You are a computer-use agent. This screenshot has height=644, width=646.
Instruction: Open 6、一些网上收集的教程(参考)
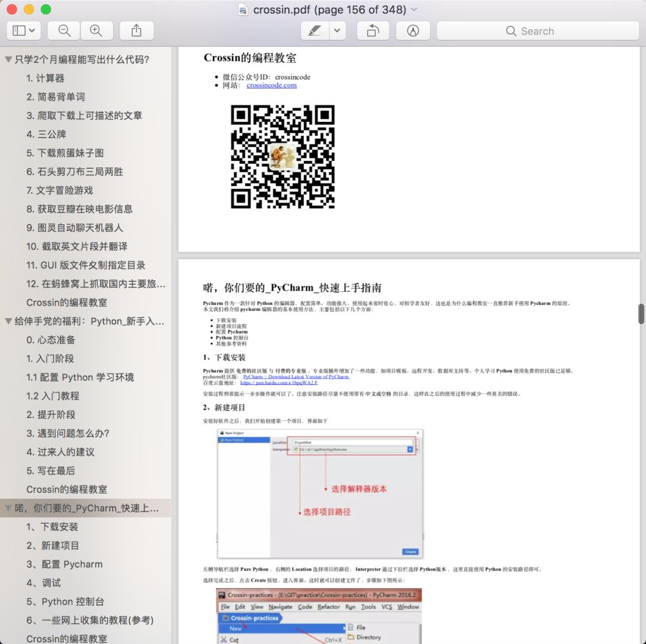tap(90, 620)
